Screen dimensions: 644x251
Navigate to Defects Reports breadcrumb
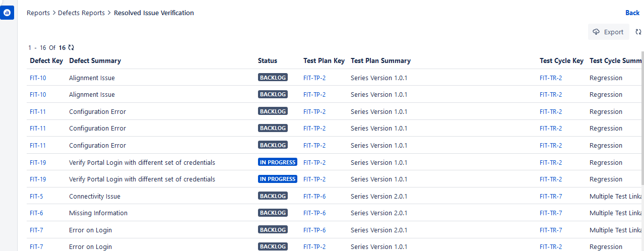(x=81, y=13)
